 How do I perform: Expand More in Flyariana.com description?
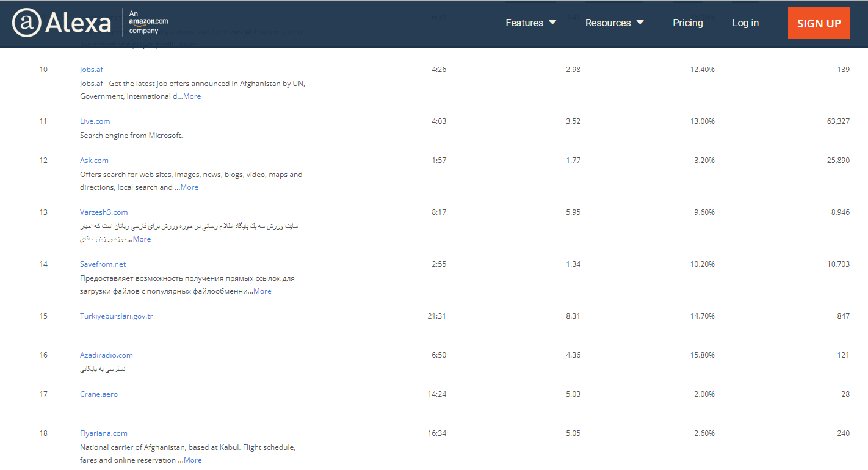click(x=193, y=460)
